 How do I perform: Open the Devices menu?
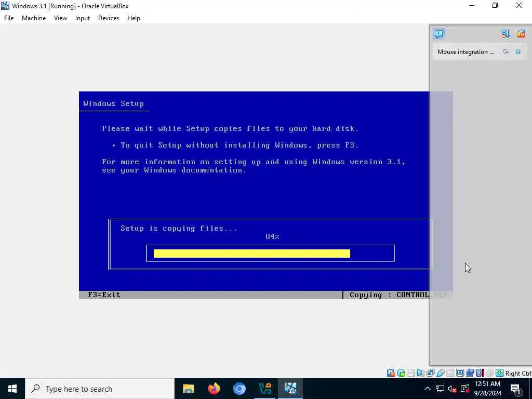tap(108, 18)
